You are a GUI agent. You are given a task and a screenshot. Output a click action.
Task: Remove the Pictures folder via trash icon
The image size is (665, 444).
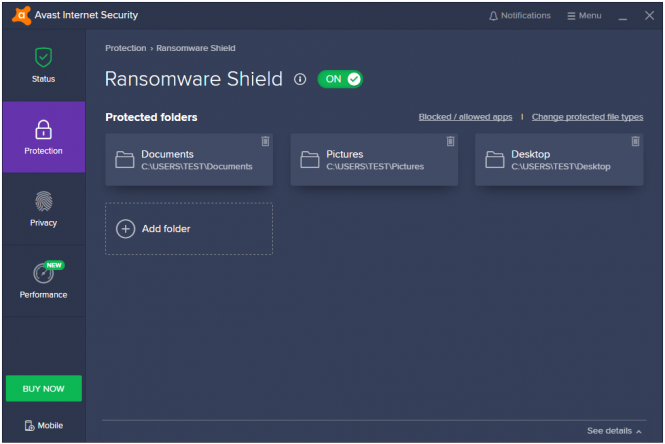(450, 141)
